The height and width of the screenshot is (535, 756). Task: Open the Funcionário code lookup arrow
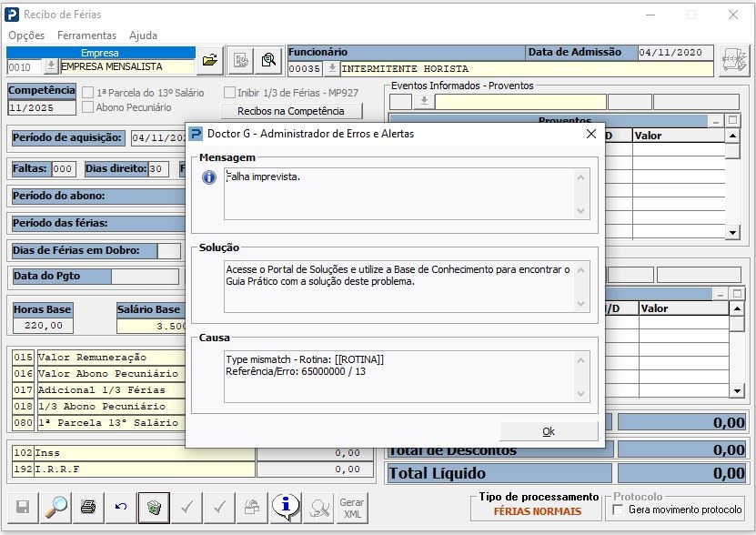[x=332, y=68]
